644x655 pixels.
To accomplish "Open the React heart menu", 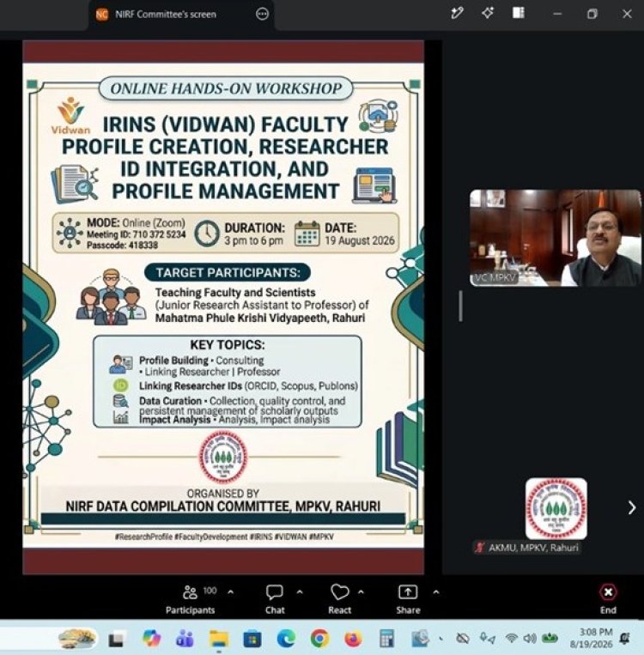I will [339, 600].
